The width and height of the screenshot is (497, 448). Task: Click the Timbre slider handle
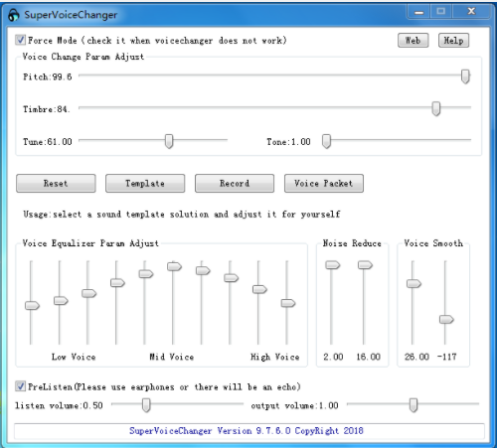pyautogui.click(x=436, y=108)
